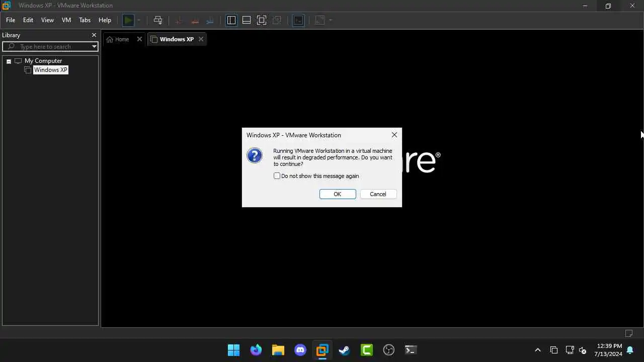
Task: Open the Tabs menu
Action: pos(85,20)
